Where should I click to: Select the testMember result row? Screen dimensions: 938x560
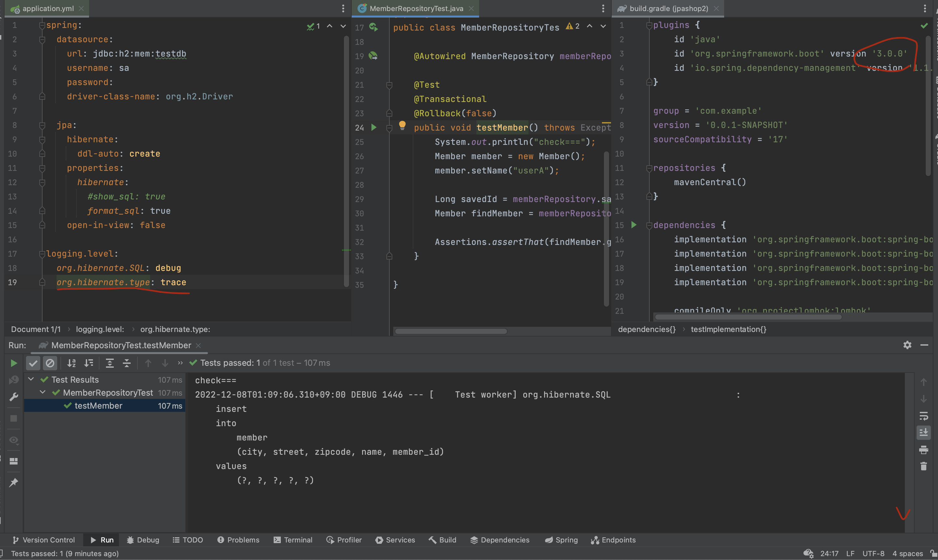click(98, 406)
